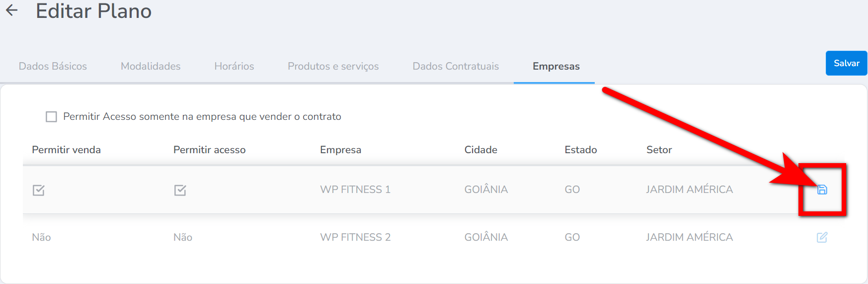The image size is (868, 284).
Task: Open the Produtos e serviços tab
Action: click(x=333, y=66)
